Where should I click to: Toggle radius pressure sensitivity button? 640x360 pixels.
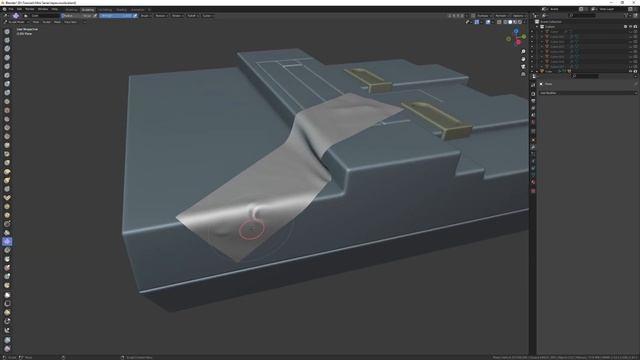(x=95, y=16)
